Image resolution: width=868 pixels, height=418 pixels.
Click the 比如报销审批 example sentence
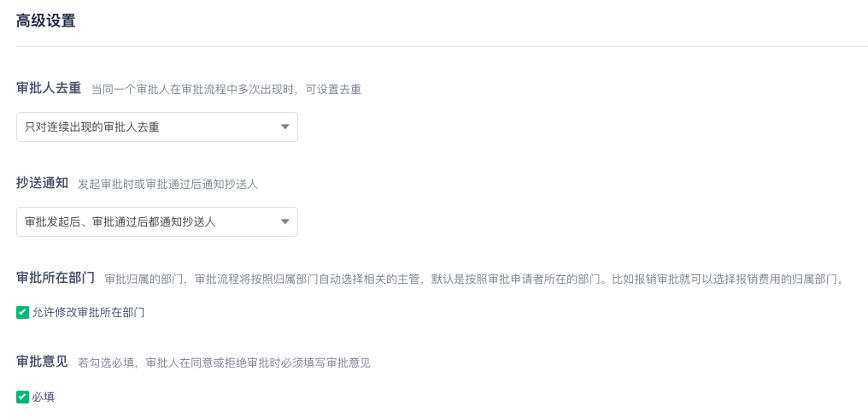point(727,279)
